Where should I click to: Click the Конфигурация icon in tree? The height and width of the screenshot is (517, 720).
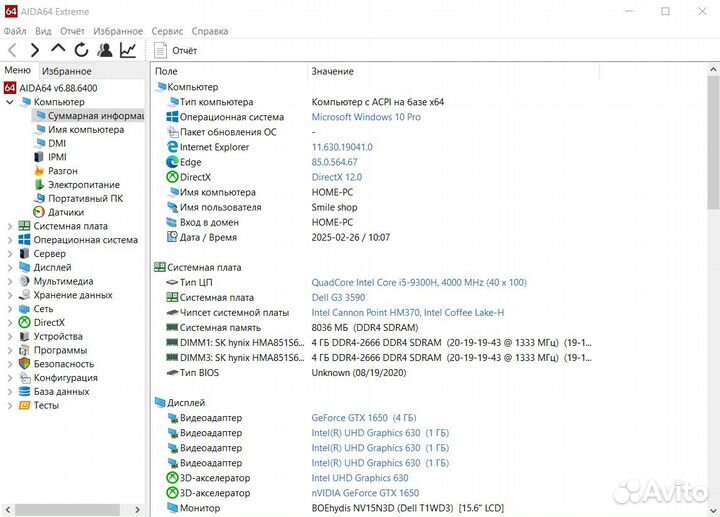(24, 377)
